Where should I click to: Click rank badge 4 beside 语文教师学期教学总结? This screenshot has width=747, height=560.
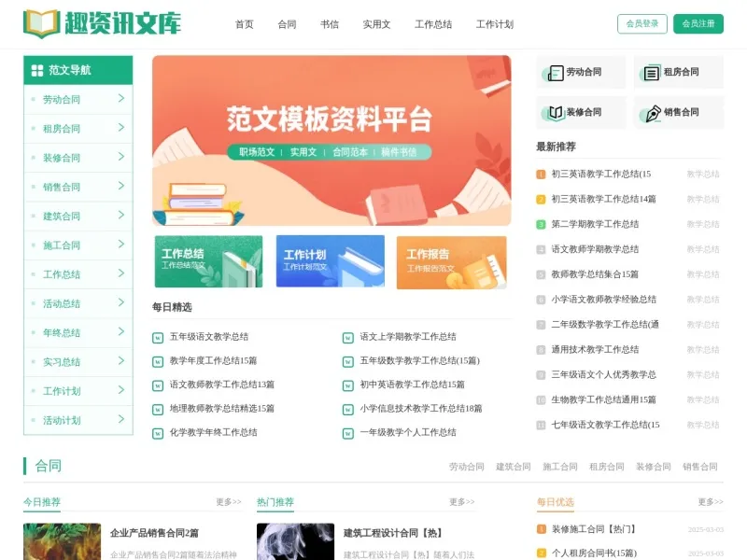tap(541, 249)
